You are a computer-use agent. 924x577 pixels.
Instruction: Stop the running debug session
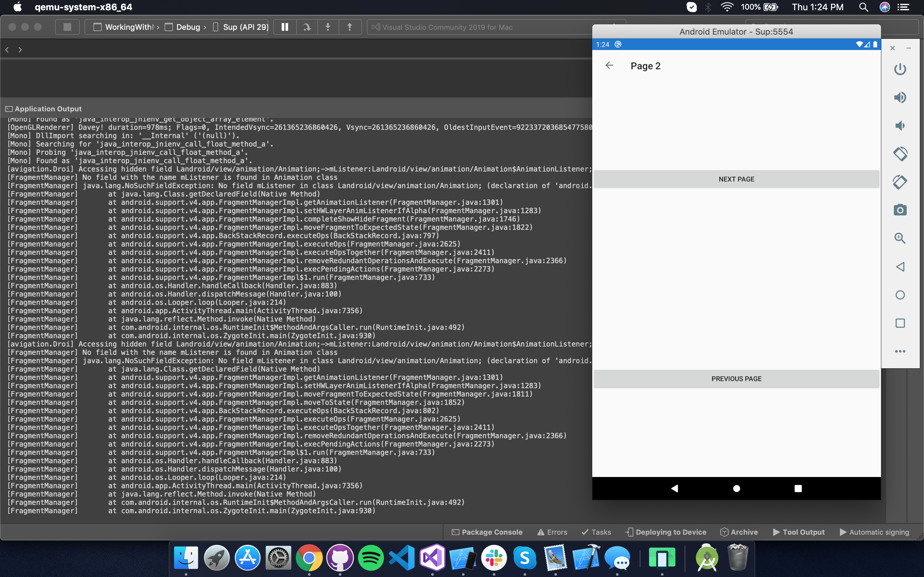tap(67, 27)
